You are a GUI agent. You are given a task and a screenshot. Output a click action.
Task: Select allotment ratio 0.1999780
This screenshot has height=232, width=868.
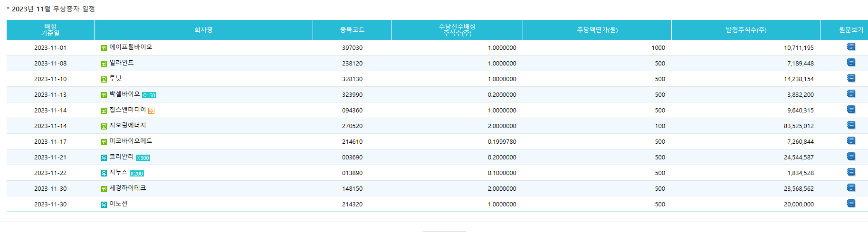click(x=502, y=142)
